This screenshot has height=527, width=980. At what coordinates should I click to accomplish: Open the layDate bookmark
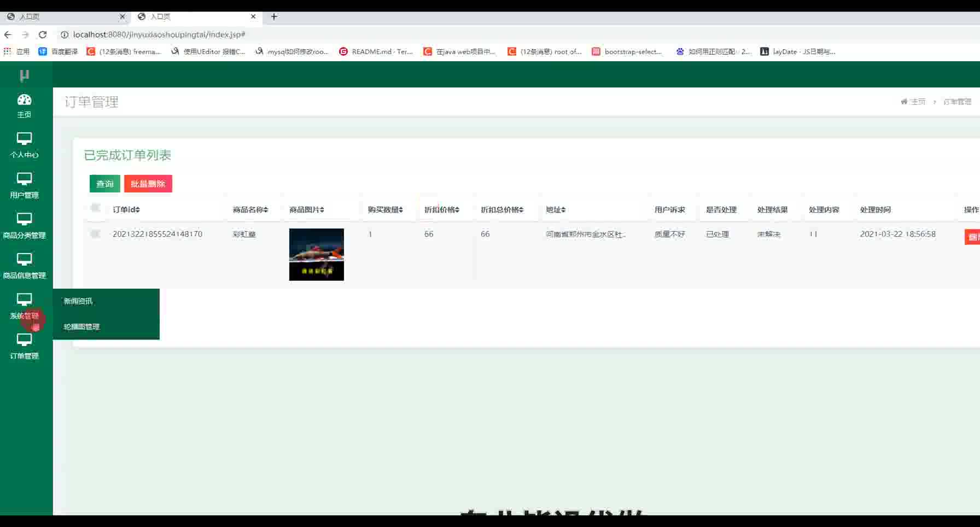pyautogui.click(x=798, y=51)
